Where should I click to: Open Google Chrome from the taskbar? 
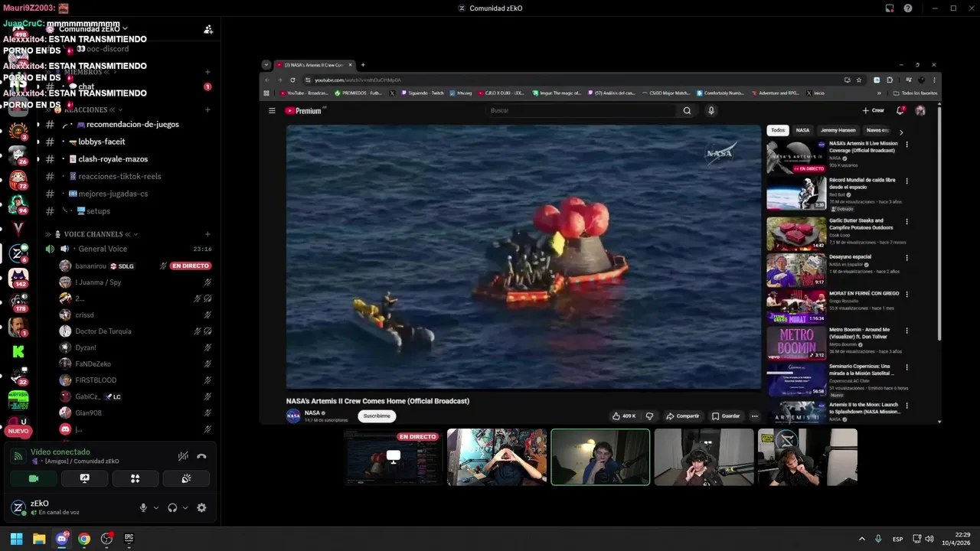(x=84, y=539)
